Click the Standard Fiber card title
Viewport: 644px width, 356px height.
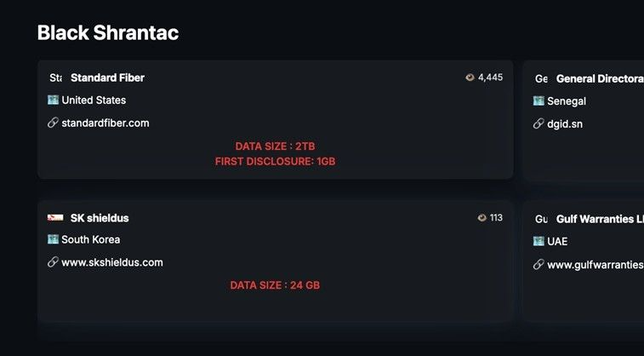[x=107, y=78]
